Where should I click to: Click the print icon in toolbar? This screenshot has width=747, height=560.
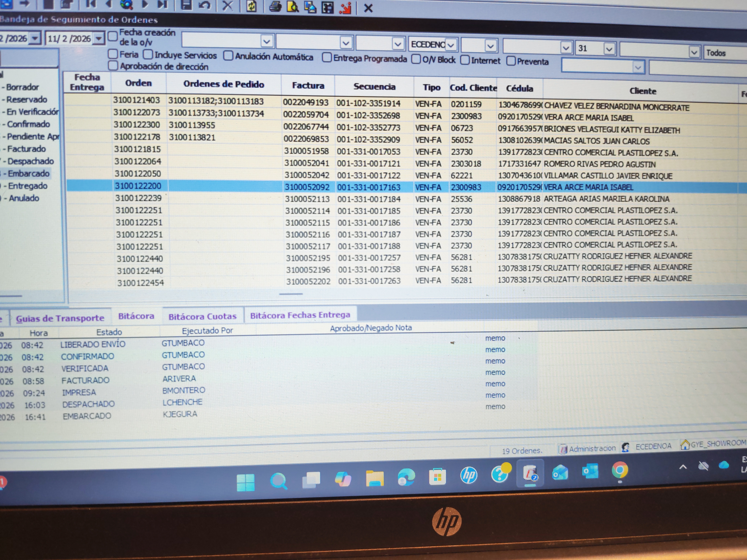(275, 6)
